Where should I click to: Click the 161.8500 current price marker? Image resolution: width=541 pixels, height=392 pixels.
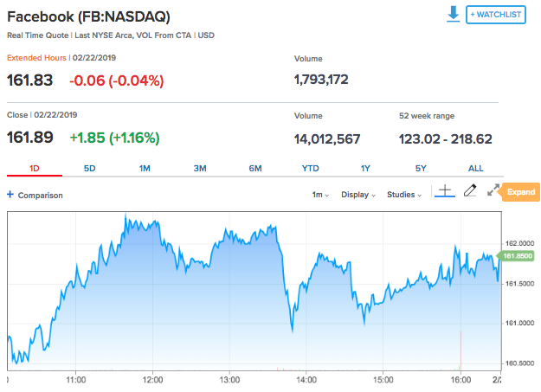517,255
